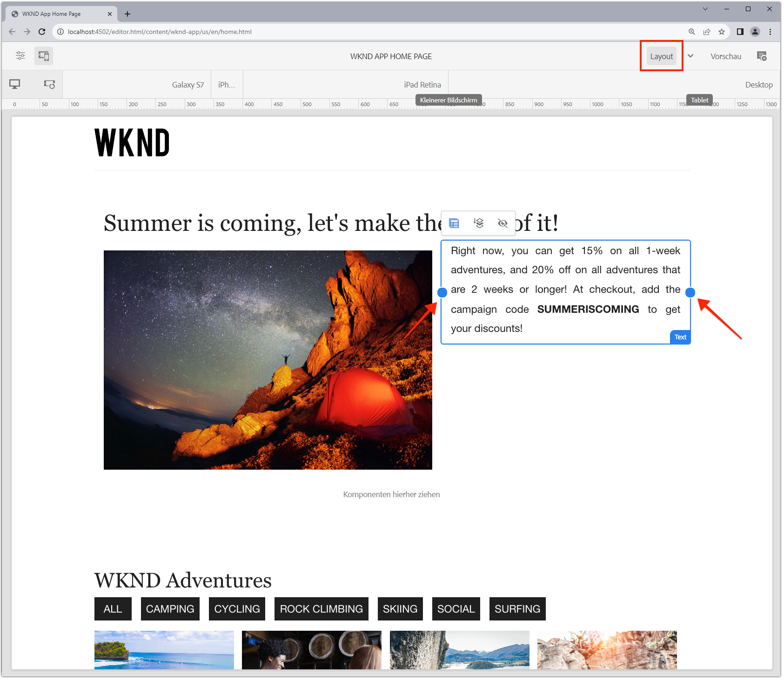Click the tent under starry sky image

tap(268, 360)
